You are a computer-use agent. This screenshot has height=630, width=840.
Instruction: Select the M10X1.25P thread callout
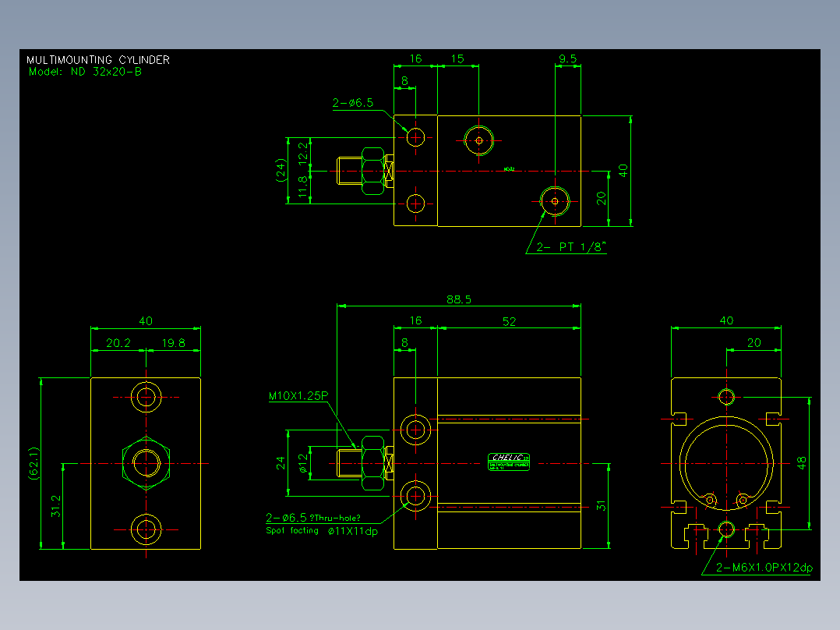298,395
